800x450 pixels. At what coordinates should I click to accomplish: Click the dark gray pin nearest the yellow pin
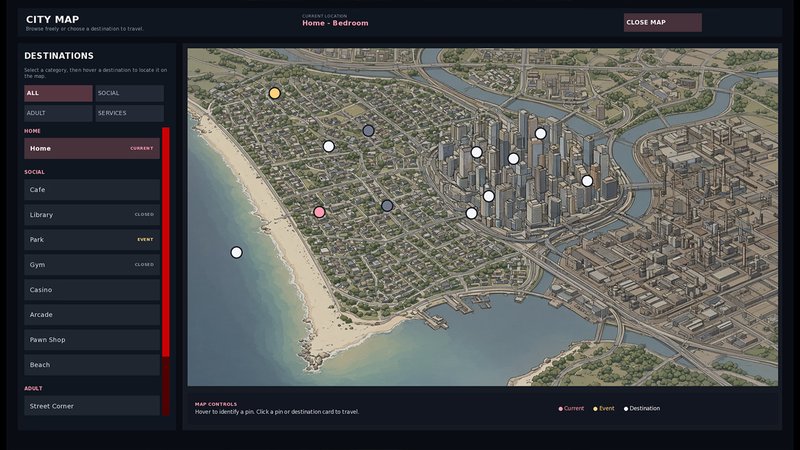(x=368, y=131)
